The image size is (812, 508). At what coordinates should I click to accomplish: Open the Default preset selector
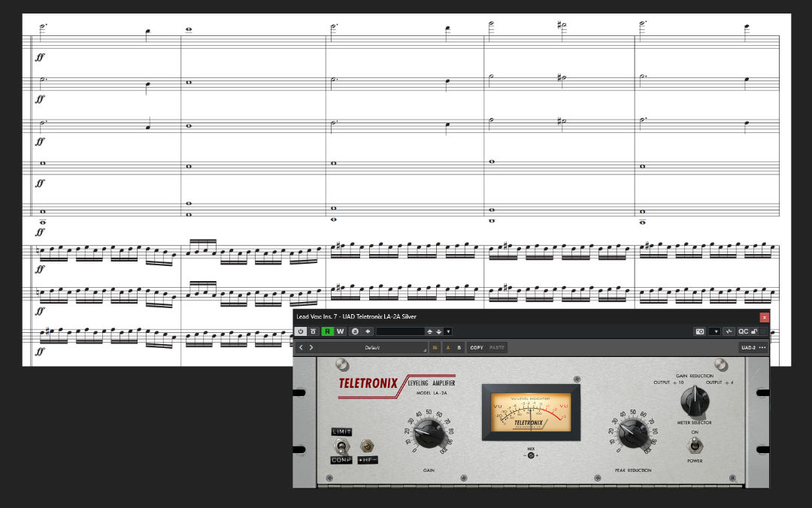[x=372, y=348]
